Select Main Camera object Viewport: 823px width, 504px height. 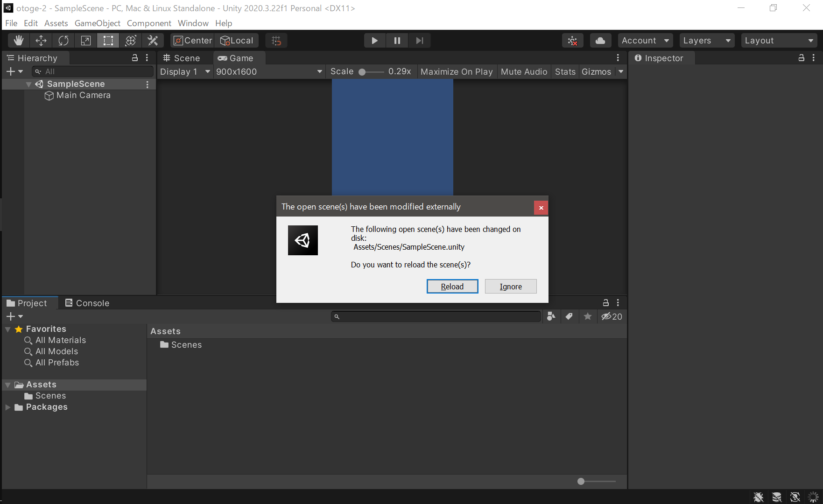tap(79, 95)
